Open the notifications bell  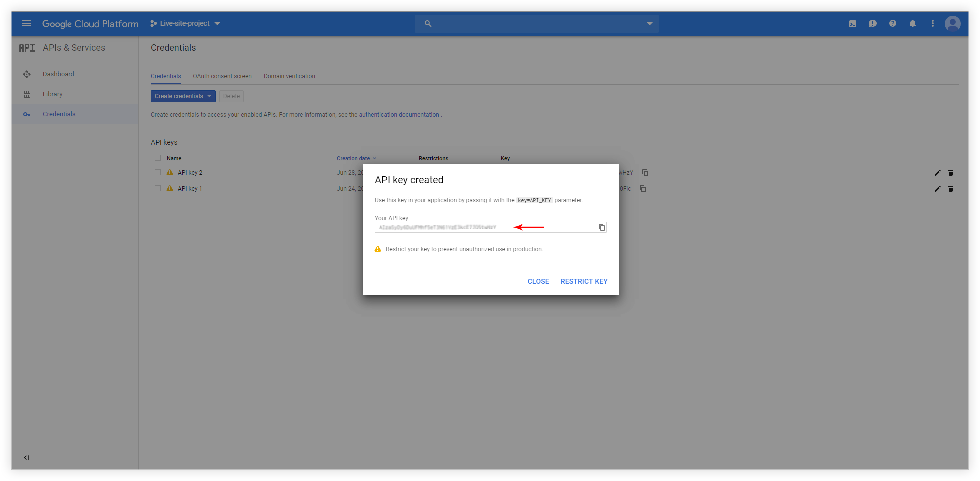913,24
